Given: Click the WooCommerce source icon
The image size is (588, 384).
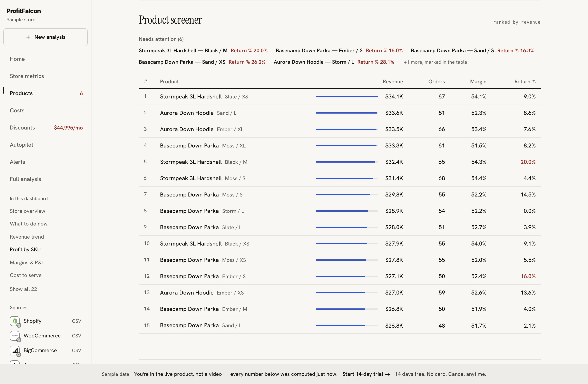Looking at the screenshot, I should 15,336.
